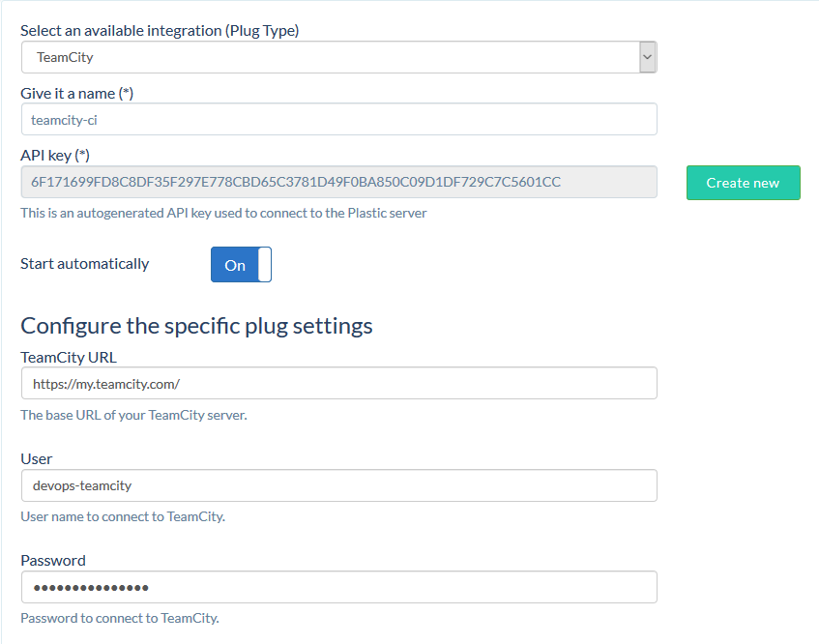Viewport: 819px width, 644px height.
Task: Click 'User name to connect to TeamCity.' text
Action: (x=123, y=516)
